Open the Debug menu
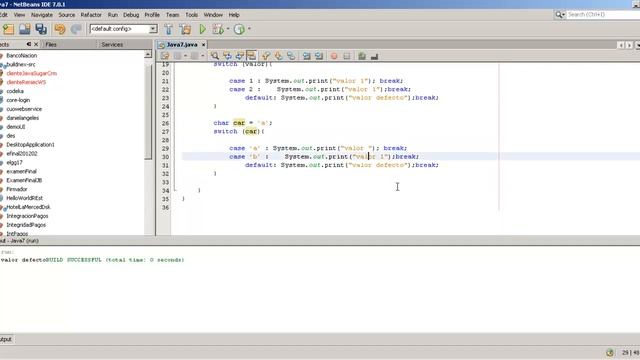Image resolution: width=640 pixels, height=360 pixels. [x=131, y=15]
